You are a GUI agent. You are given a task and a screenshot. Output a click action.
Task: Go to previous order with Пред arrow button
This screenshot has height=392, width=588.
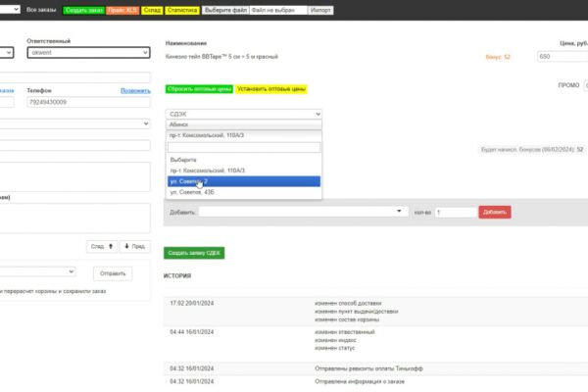(x=135, y=246)
